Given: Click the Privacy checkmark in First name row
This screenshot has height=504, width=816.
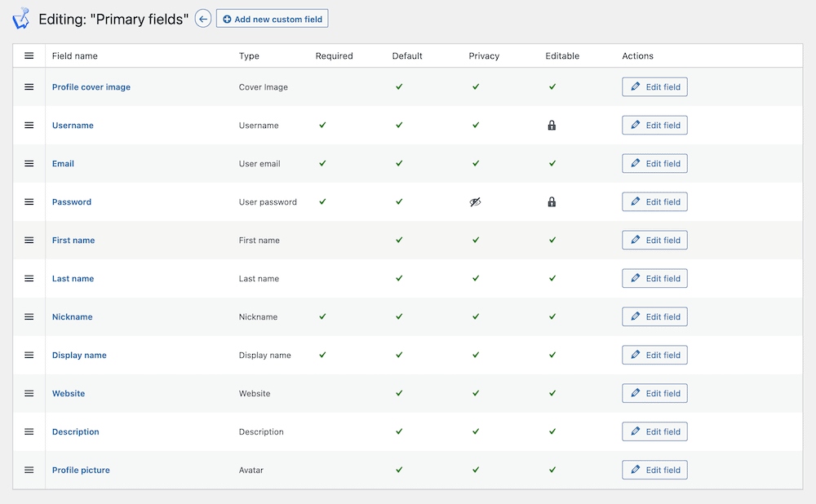Looking at the screenshot, I should (476, 240).
